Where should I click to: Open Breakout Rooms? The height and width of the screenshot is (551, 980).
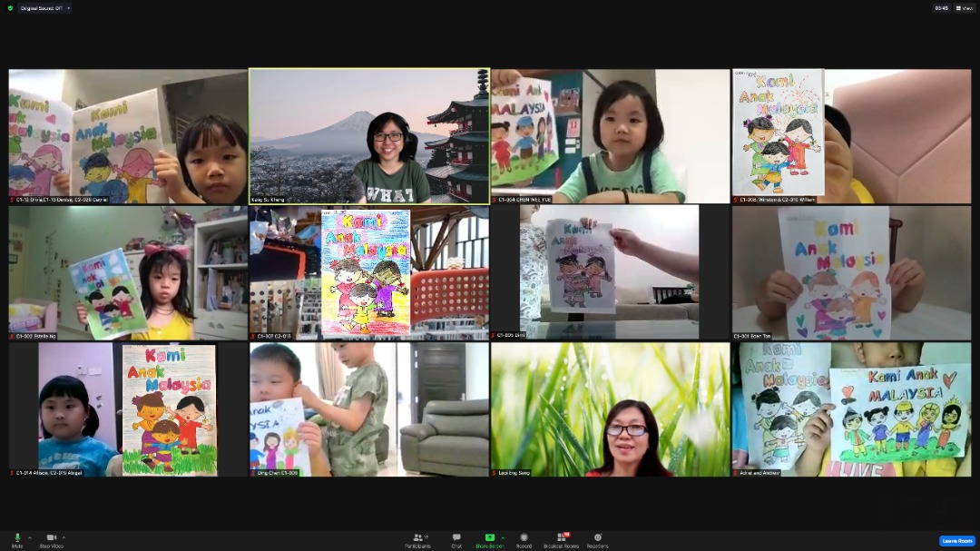click(x=560, y=538)
